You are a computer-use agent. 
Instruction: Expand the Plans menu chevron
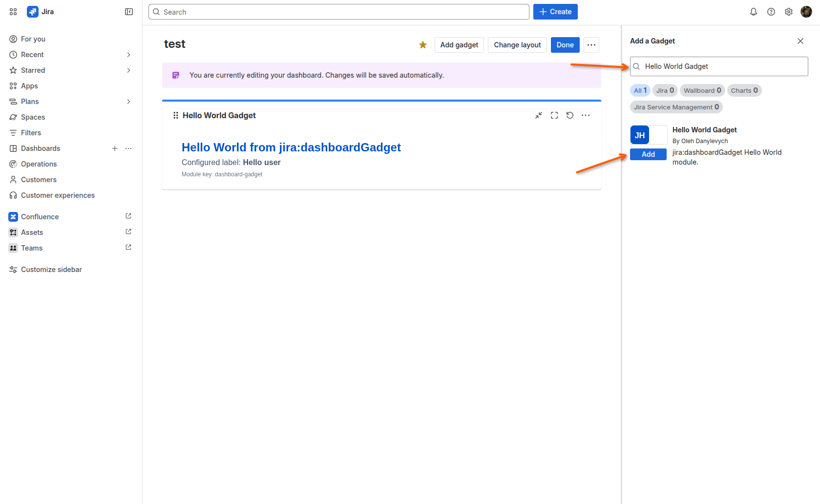128,102
